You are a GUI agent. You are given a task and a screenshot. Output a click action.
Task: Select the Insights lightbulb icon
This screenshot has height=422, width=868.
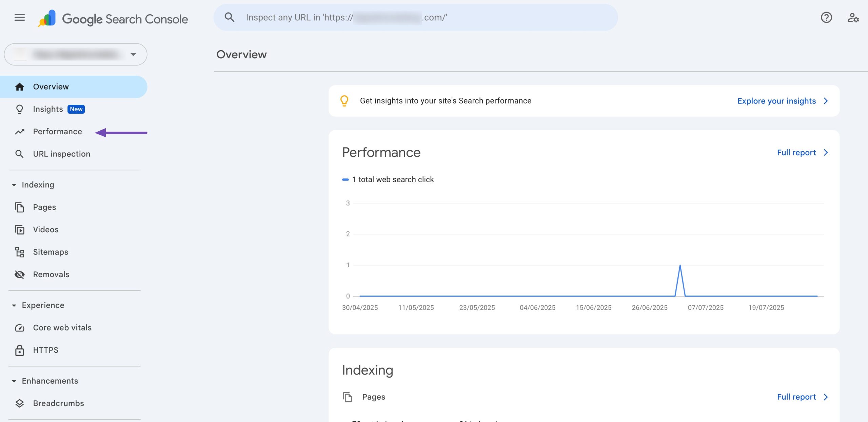19,109
